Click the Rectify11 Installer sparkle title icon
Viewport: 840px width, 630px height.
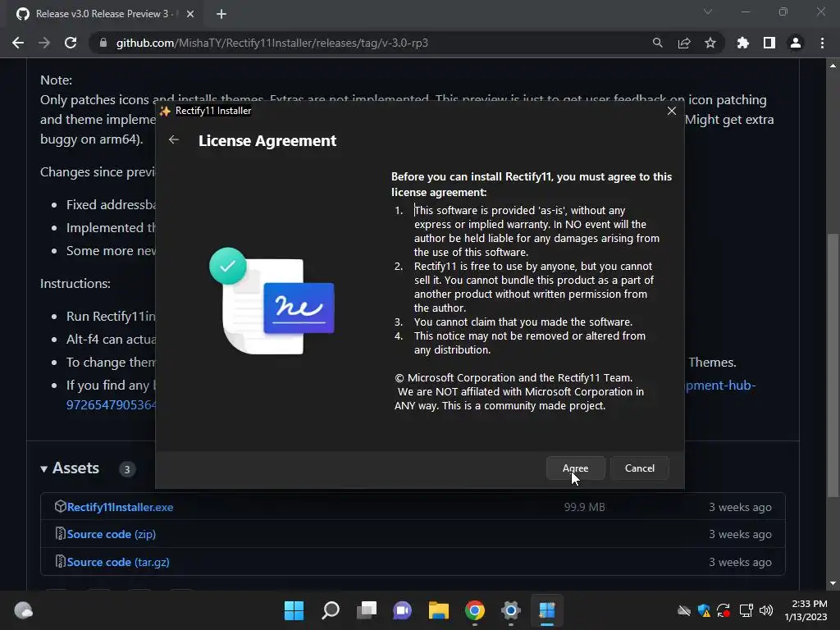coord(165,111)
